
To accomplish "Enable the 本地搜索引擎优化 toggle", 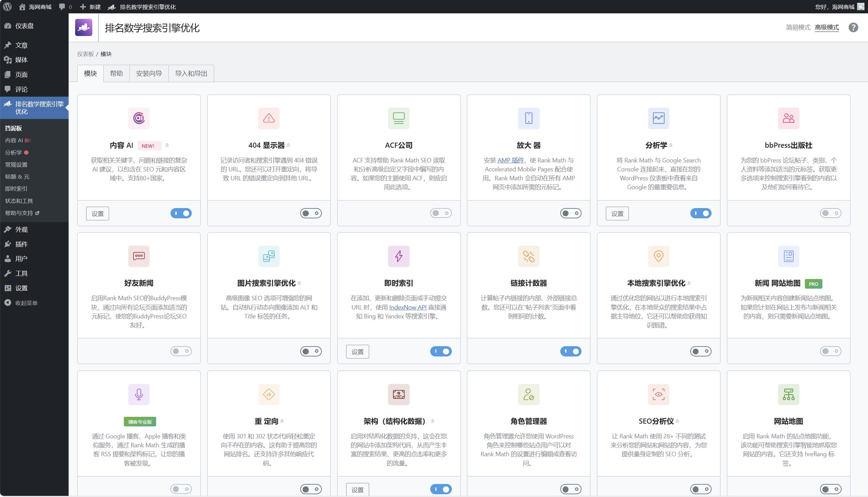I will pos(701,351).
